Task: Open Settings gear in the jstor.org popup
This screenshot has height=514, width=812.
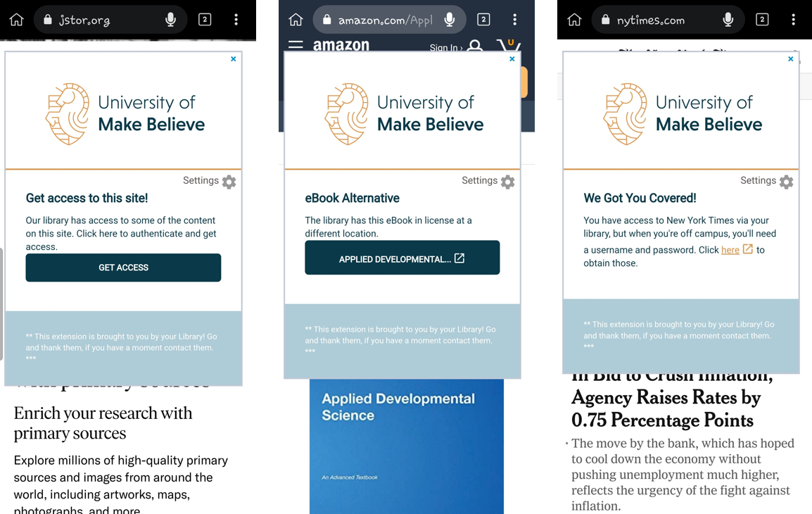Action: [x=229, y=182]
